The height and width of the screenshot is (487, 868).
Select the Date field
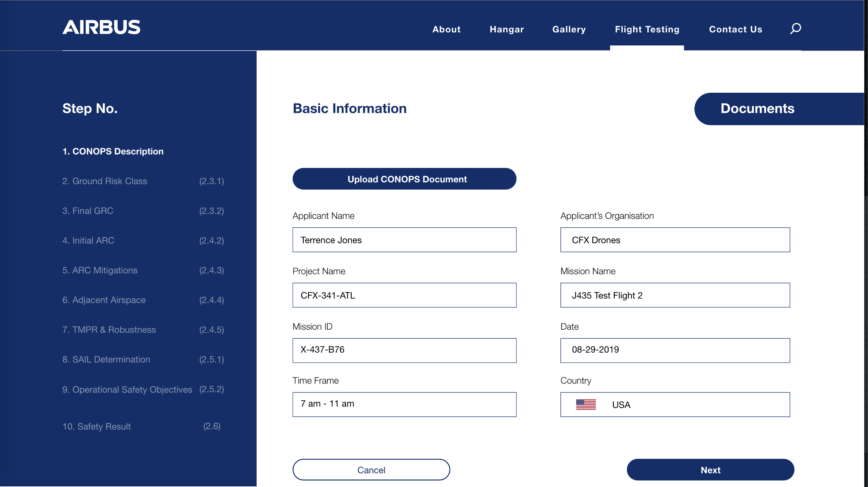674,350
